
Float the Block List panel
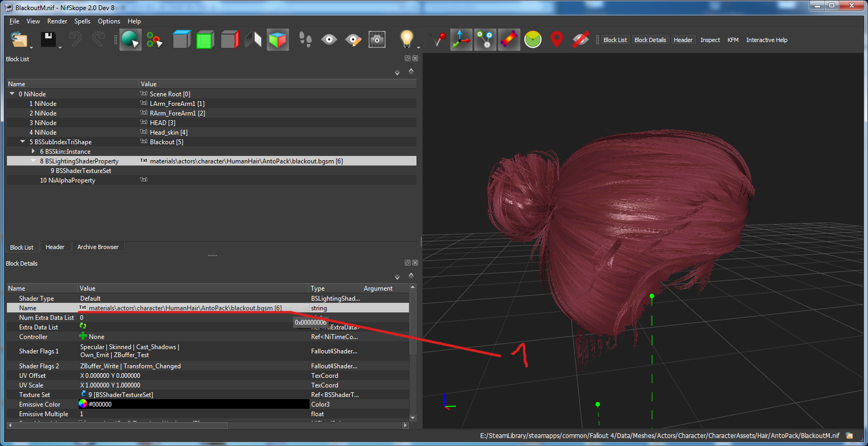pos(407,59)
